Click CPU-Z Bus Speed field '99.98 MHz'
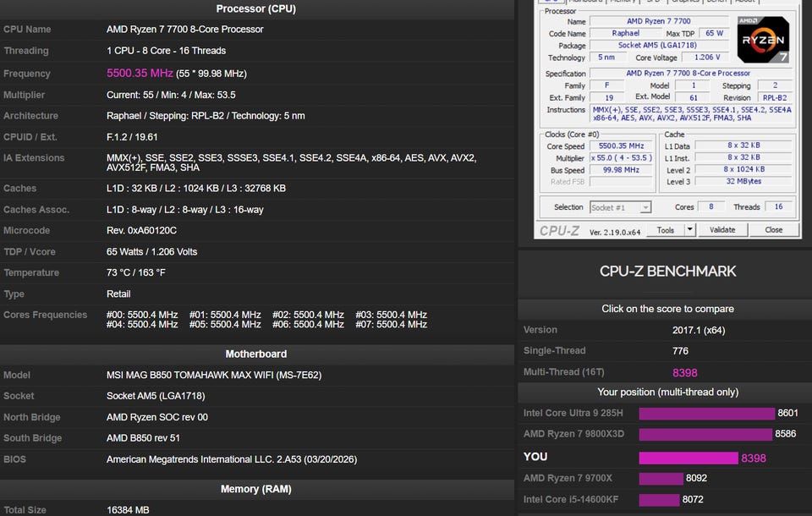 621,170
